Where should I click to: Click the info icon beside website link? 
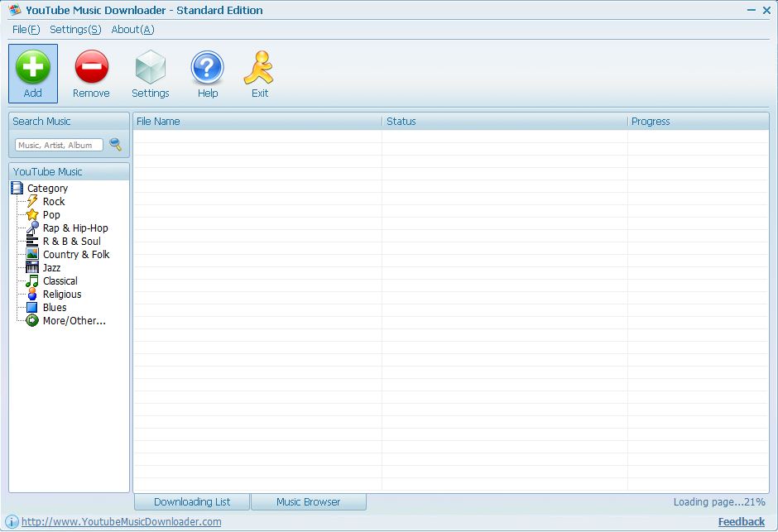(x=12, y=521)
